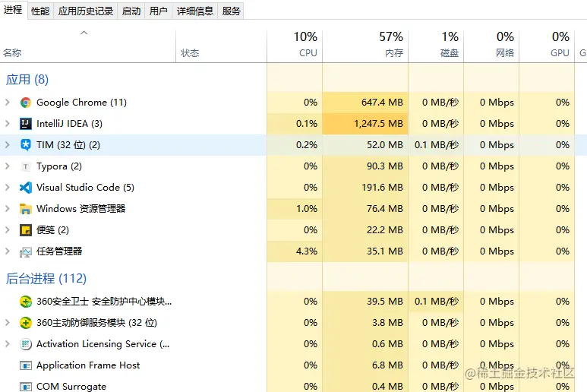
Task: Expand the TIM (32 位) group
Action: pos(7,145)
